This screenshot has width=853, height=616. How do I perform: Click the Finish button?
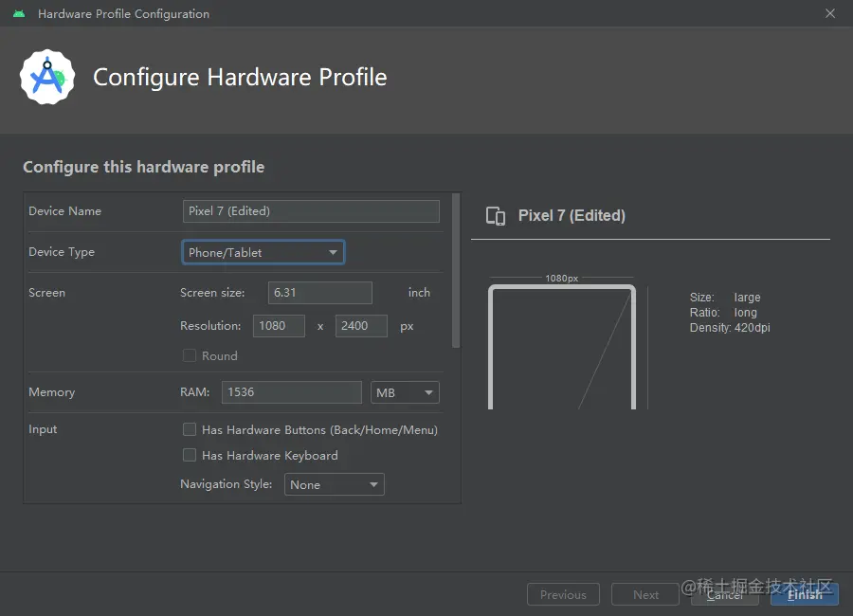(x=805, y=594)
